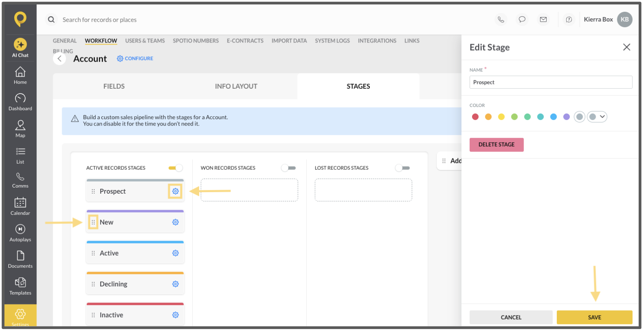Switch to the General menu tab
Image resolution: width=644 pixels, height=333 pixels.
[x=64, y=41]
